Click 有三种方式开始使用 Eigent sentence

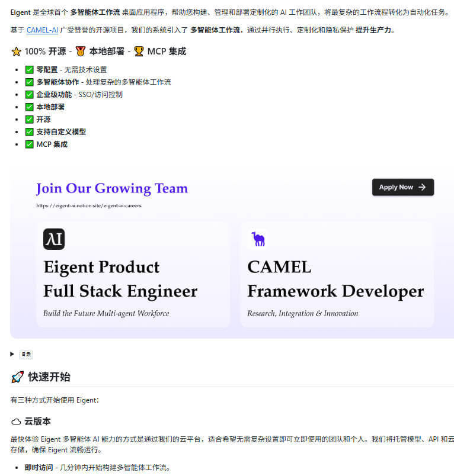coord(55,400)
